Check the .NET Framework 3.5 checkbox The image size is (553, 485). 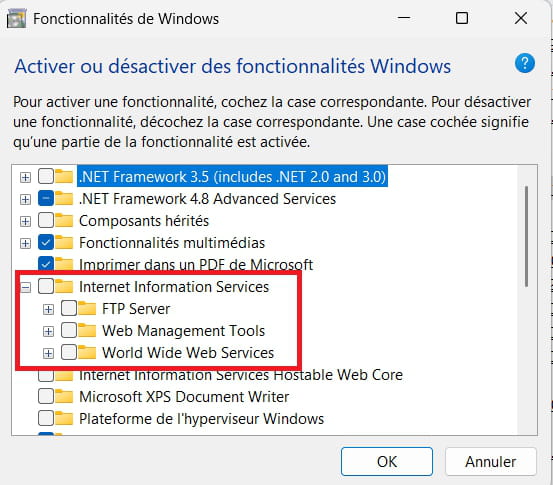(x=46, y=176)
